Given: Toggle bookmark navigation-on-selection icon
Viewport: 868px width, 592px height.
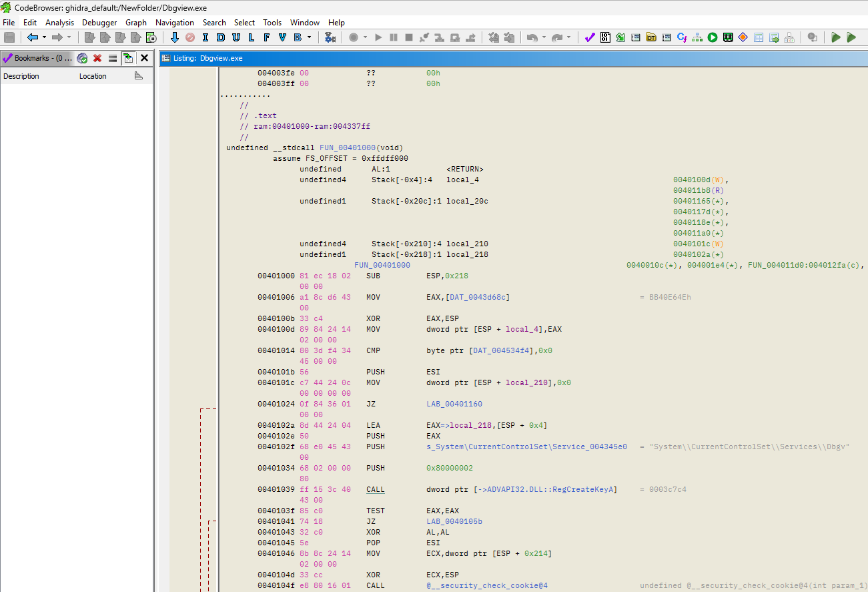Looking at the screenshot, I should (x=128, y=58).
